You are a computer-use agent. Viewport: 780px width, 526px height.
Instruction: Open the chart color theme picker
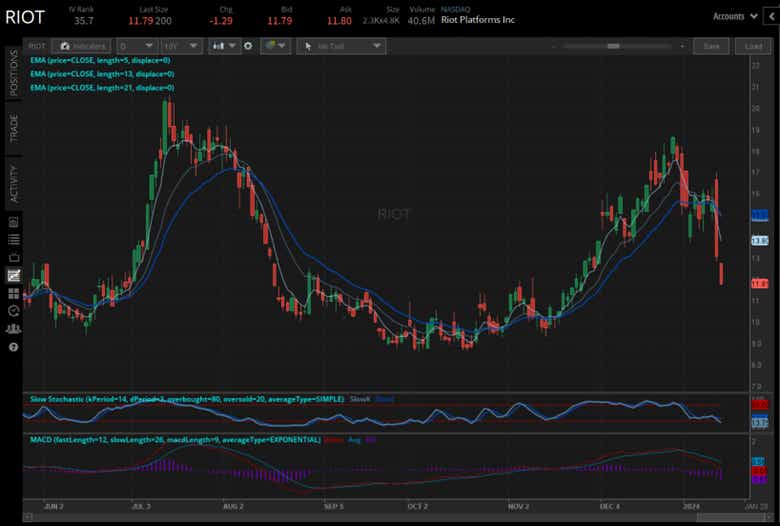(274, 46)
